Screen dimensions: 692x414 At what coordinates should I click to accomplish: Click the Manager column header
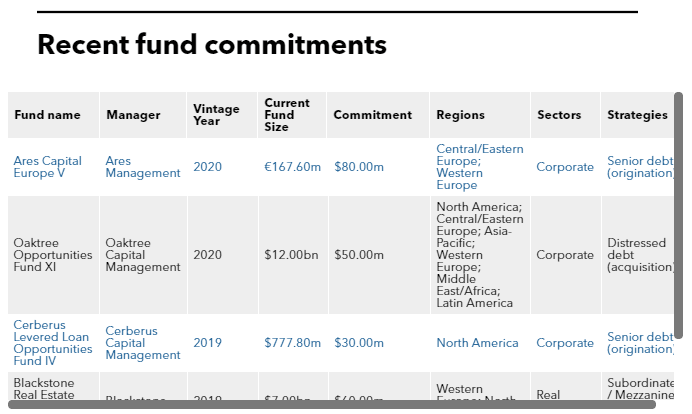143,115
